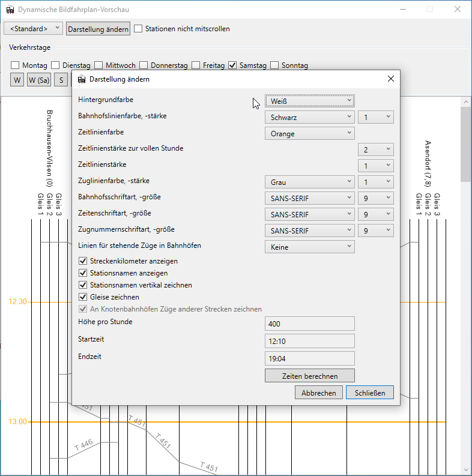Toggle Stationen nicht mitscrollen checkbox
The width and height of the screenshot is (472, 476).
(x=138, y=29)
